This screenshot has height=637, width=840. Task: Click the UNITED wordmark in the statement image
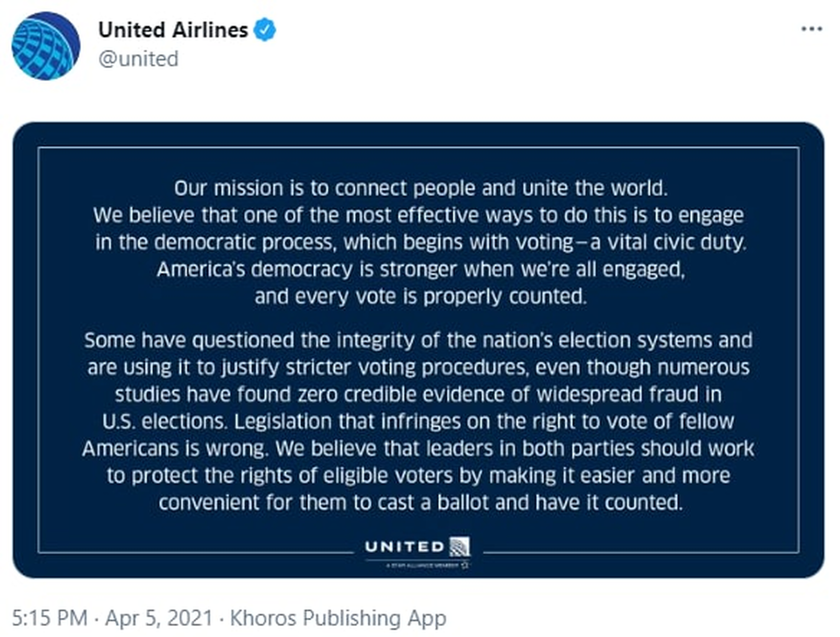pyautogui.click(x=404, y=547)
